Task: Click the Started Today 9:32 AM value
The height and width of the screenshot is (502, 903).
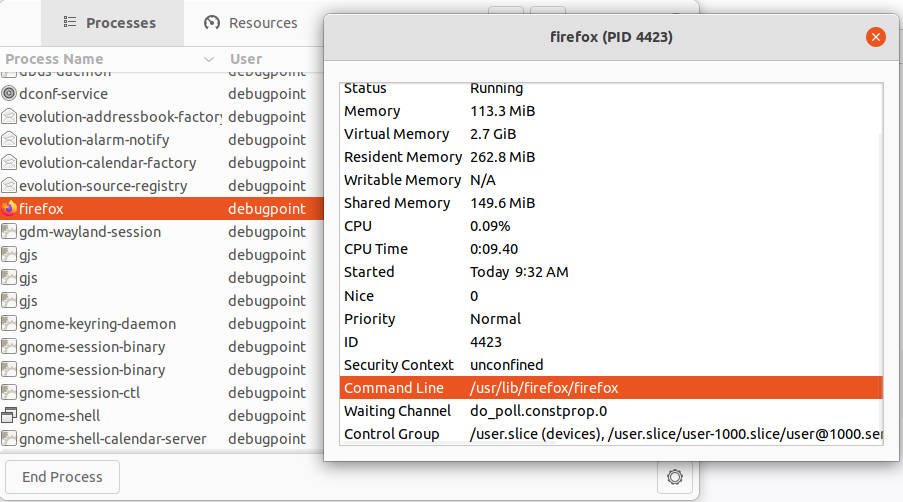Action: pyautogui.click(x=519, y=272)
